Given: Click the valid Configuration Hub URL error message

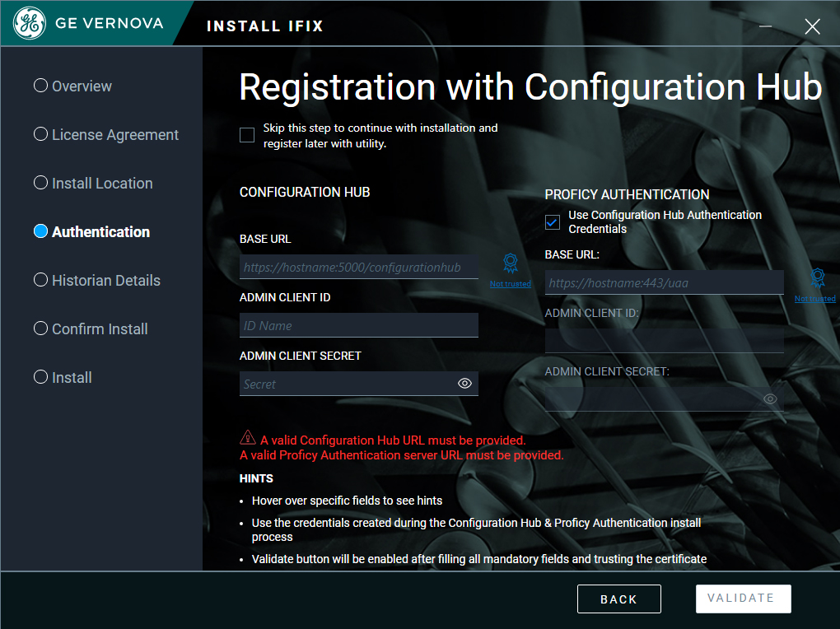Looking at the screenshot, I should pyautogui.click(x=393, y=440).
